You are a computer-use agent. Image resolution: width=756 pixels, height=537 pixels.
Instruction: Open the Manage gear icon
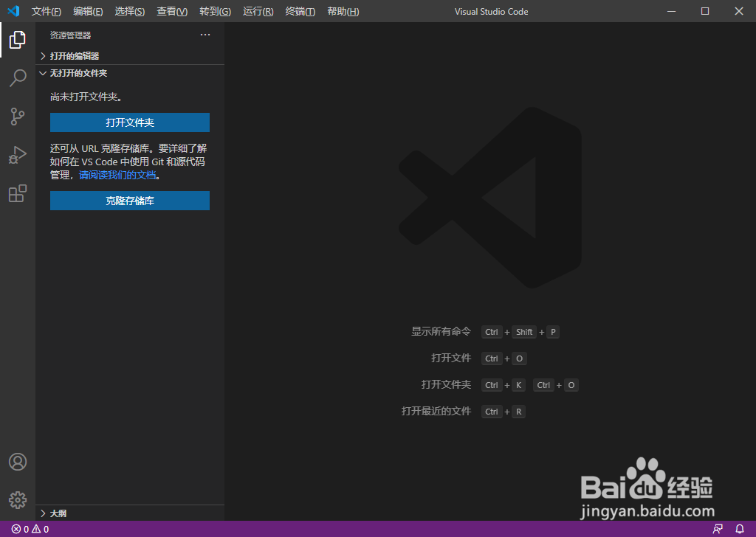pos(18,500)
